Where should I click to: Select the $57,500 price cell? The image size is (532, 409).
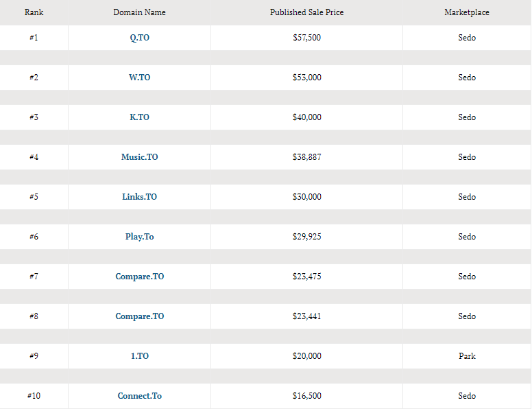[306, 38]
